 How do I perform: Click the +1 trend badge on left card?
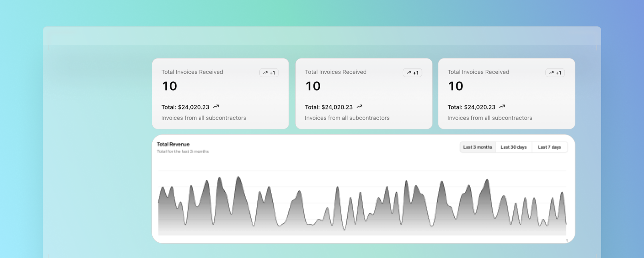269,73
